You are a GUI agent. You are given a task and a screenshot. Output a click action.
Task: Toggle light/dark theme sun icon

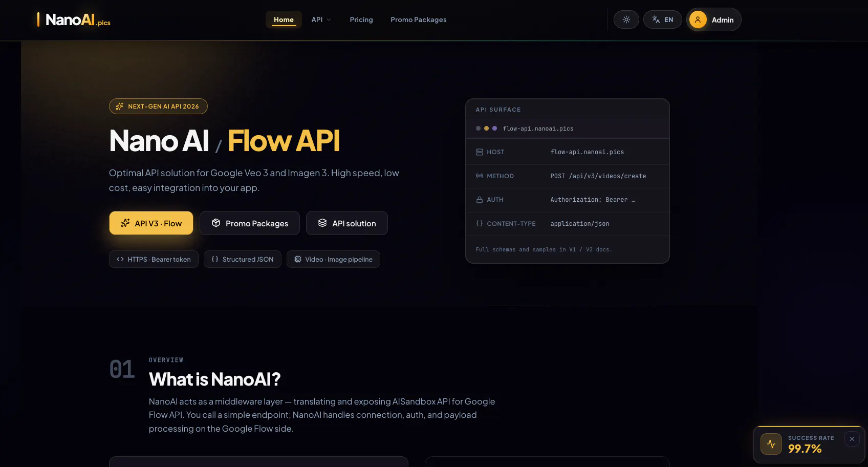coord(626,19)
